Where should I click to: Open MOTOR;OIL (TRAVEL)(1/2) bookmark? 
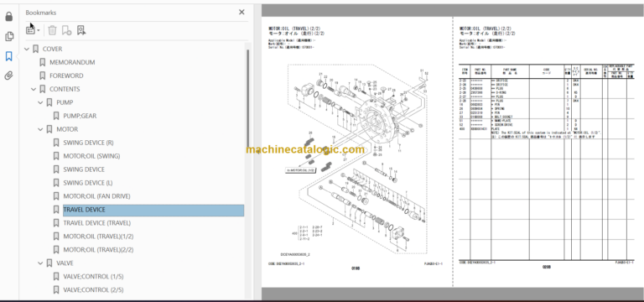(x=98, y=237)
